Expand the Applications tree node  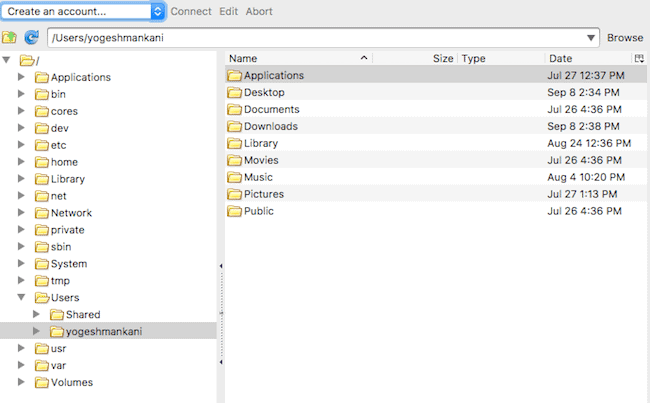coord(21,77)
